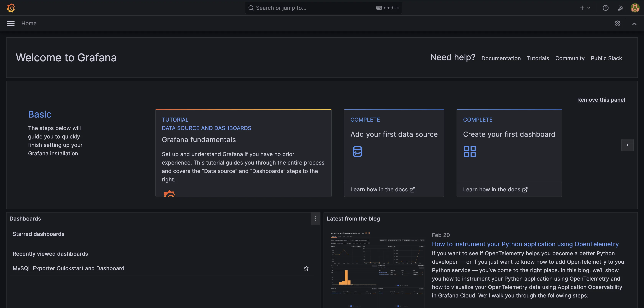Click external link icon on data source card
Screen dimensions: 644x308
click(412, 190)
